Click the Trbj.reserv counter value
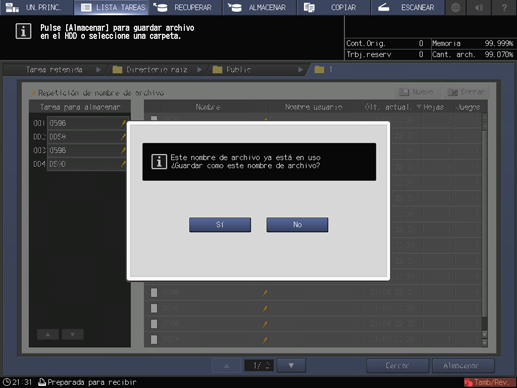Image resolution: width=517 pixels, height=388 pixels. click(421, 54)
